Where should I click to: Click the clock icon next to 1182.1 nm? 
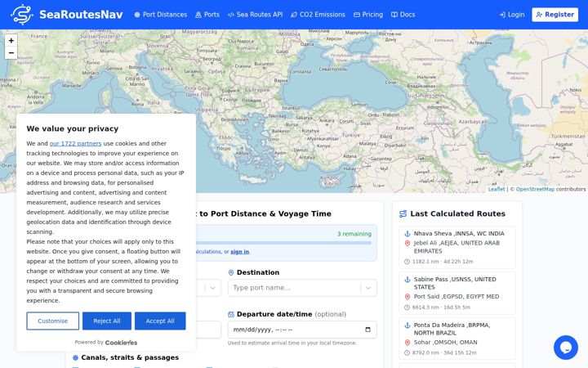point(407,262)
